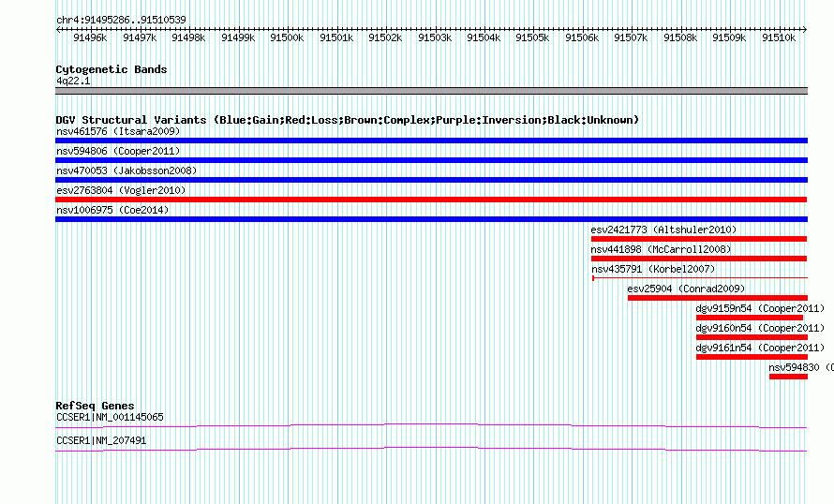Click the red loss bar under esv2763804
The image size is (834, 504).
[x=431, y=200]
